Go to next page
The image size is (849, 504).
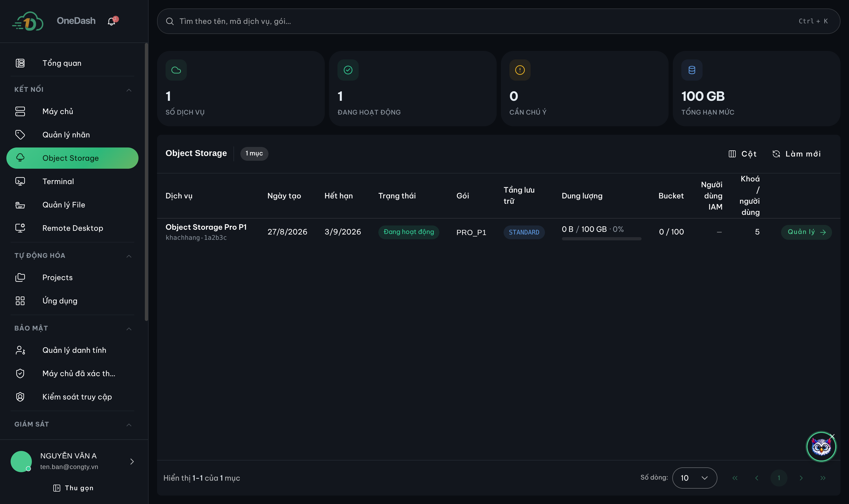click(x=801, y=478)
